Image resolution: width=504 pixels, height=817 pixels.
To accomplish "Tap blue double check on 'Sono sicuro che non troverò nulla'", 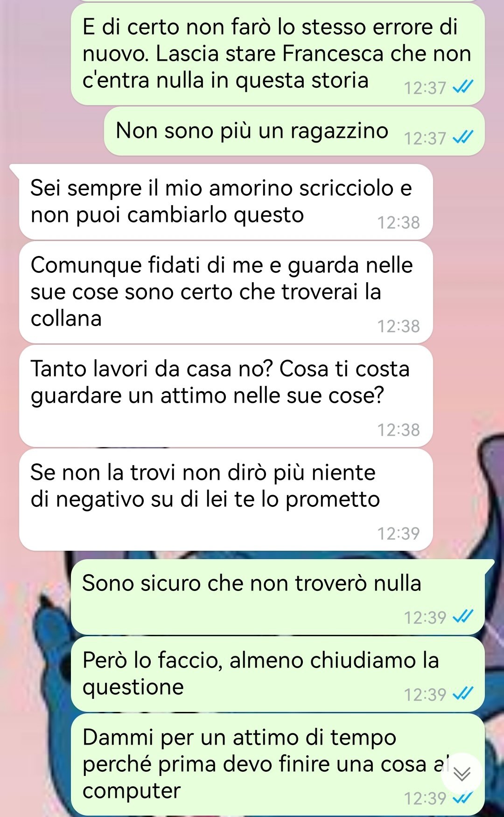I will [464, 617].
